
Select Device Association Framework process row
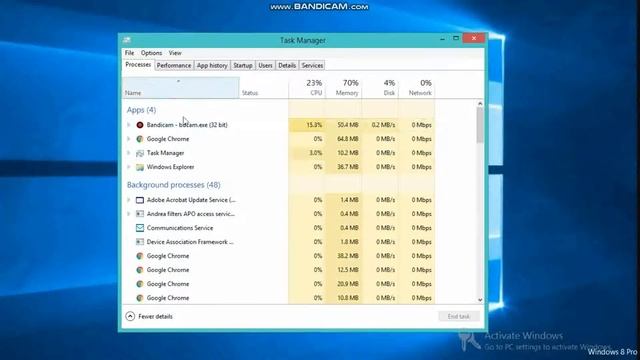click(x=279, y=242)
